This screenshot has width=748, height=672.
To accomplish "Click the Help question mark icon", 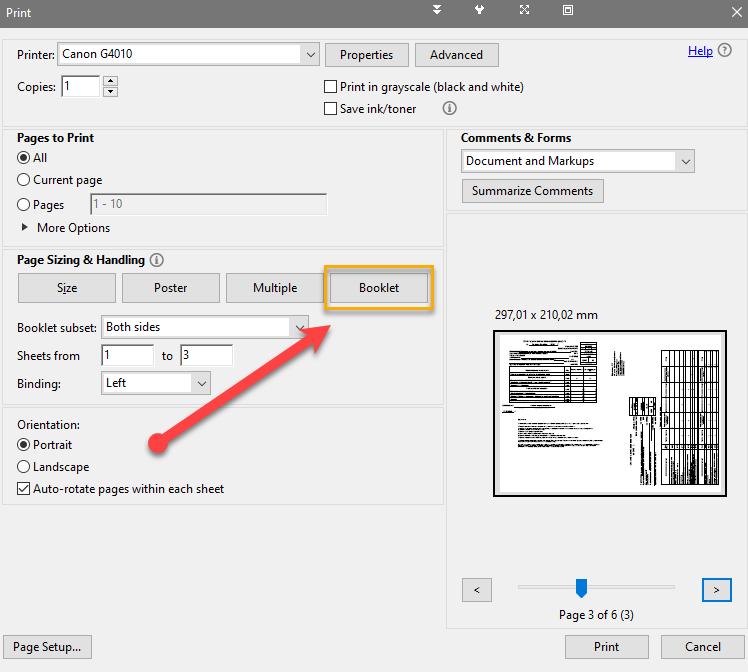I will pyautogui.click(x=724, y=50).
